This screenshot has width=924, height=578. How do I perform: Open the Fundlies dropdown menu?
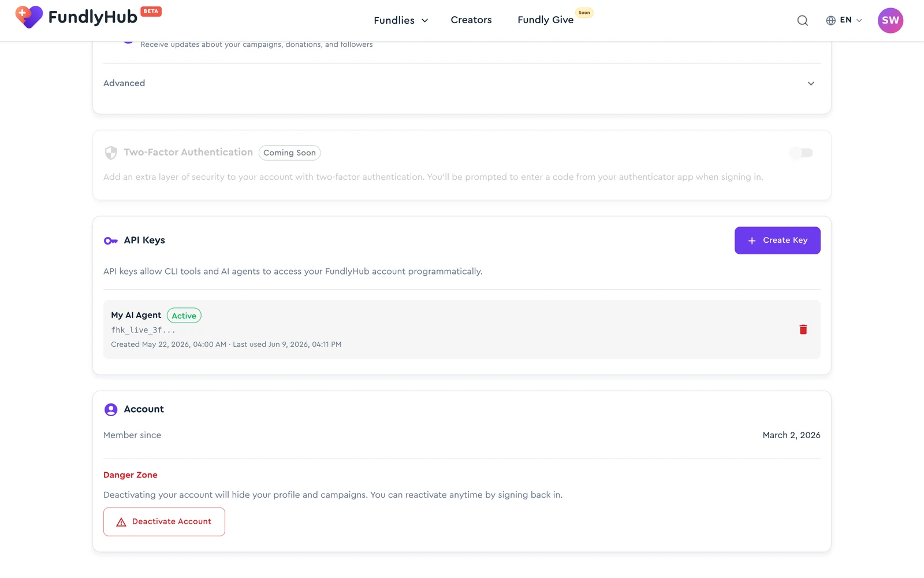(x=401, y=20)
